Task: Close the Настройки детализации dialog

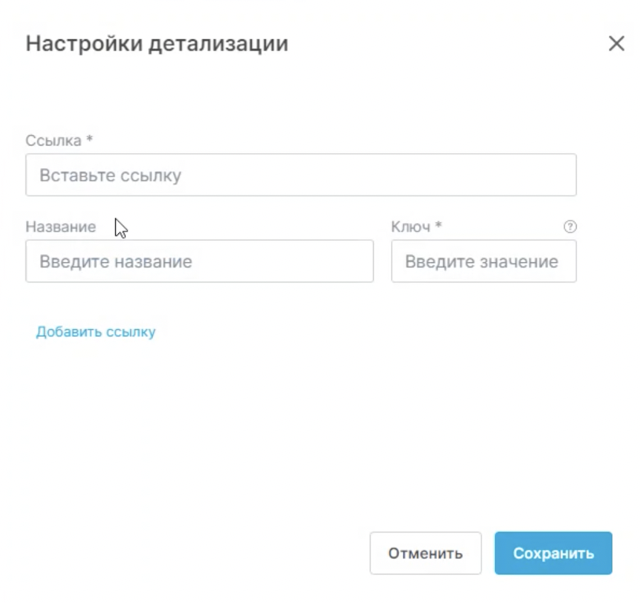Action: [x=616, y=44]
